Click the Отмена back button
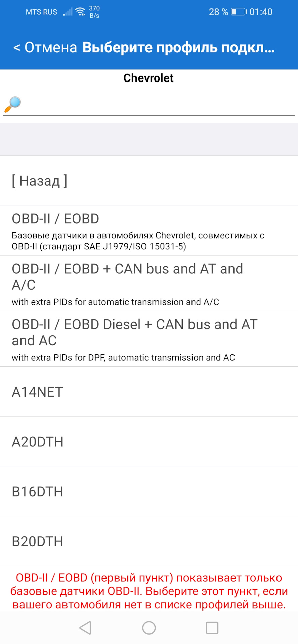The height and width of the screenshot is (644, 298). (45, 47)
